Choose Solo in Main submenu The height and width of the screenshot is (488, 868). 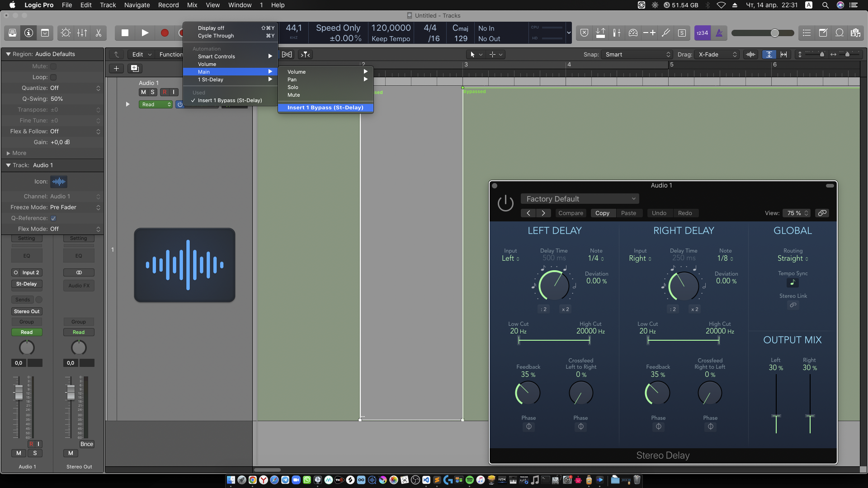[x=325, y=87]
